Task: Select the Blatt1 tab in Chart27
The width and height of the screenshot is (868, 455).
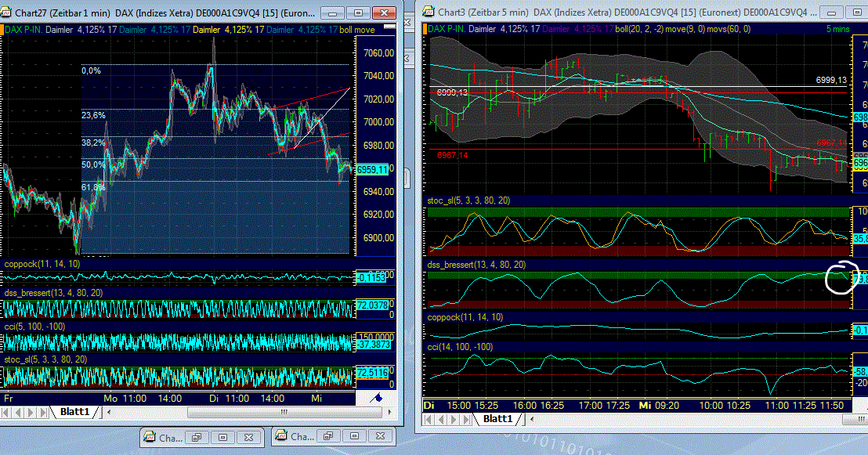Action: [x=77, y=412]
